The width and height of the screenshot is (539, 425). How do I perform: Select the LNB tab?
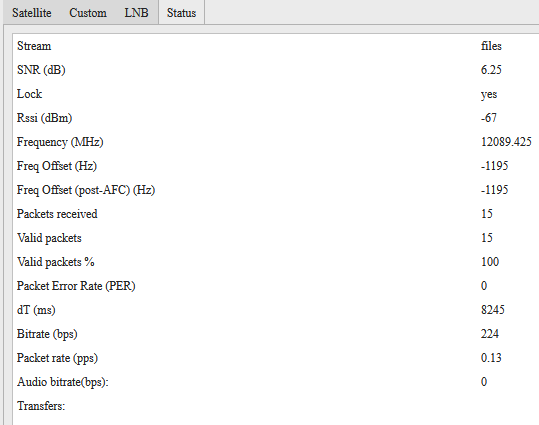click(x=136, y=13)
